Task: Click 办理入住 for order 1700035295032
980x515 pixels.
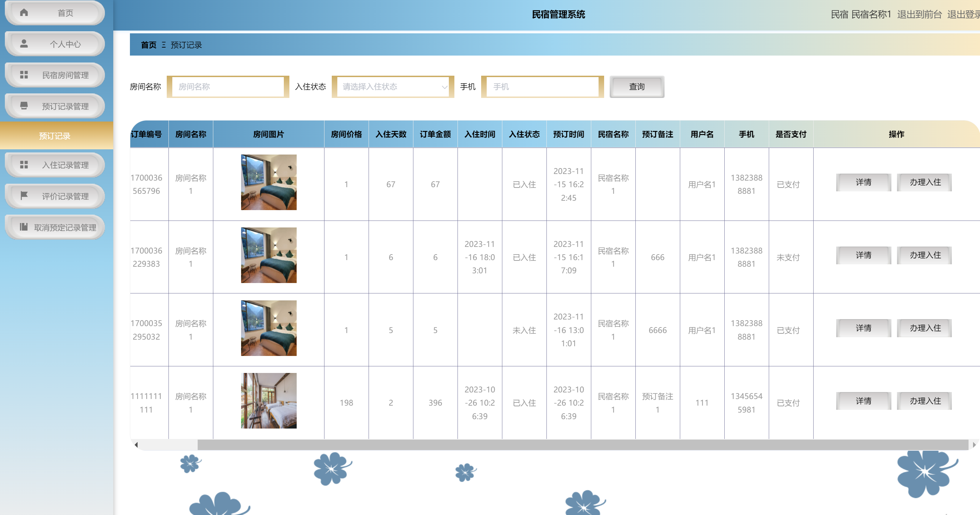Action: [925, 328]
